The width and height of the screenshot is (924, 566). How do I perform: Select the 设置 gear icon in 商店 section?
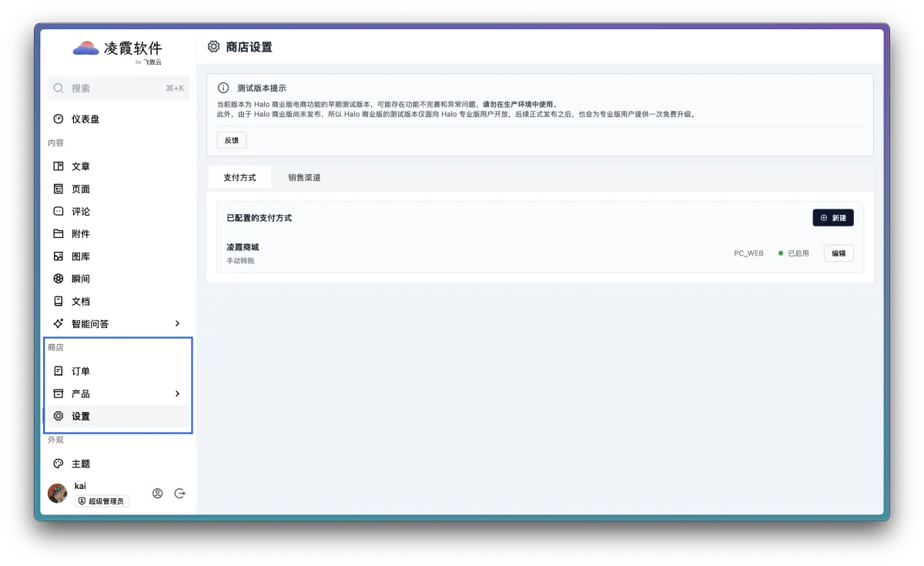point(59,416)
